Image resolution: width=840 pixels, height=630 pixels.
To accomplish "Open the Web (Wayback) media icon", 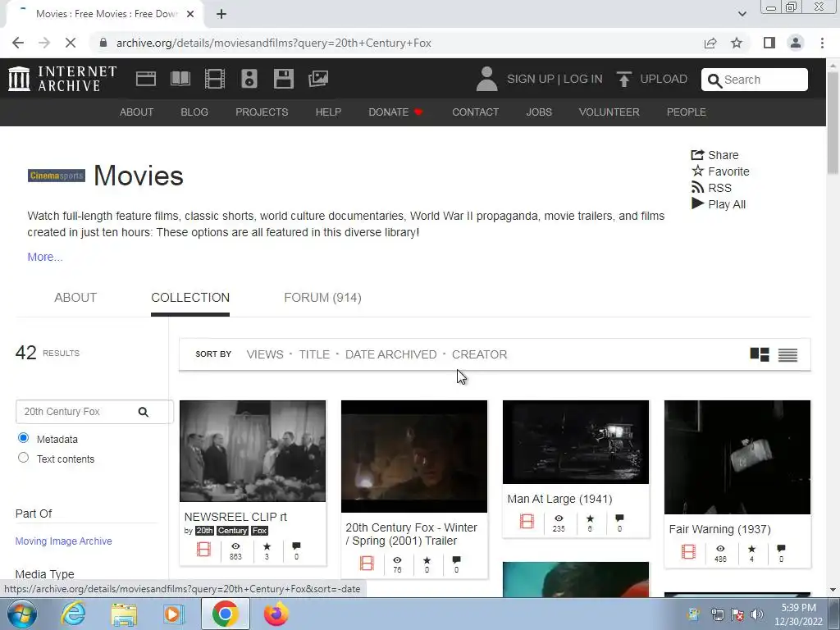I will tap(146, 79).
